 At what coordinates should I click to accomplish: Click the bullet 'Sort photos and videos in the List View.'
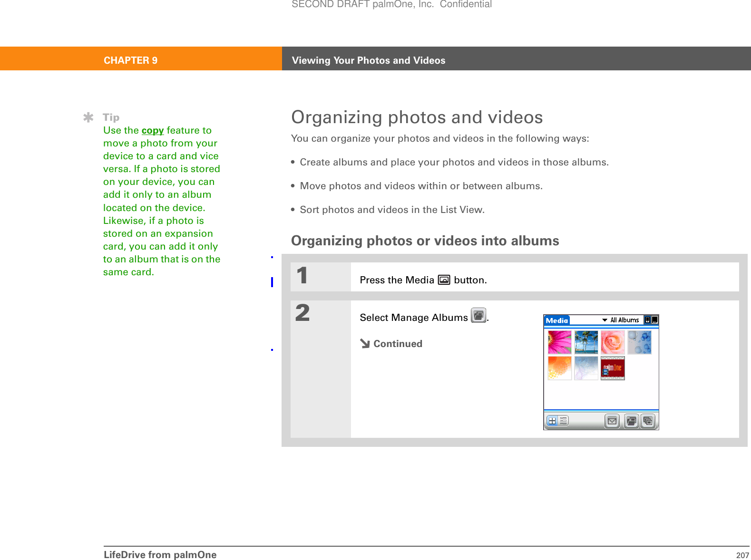pos(392,210)
